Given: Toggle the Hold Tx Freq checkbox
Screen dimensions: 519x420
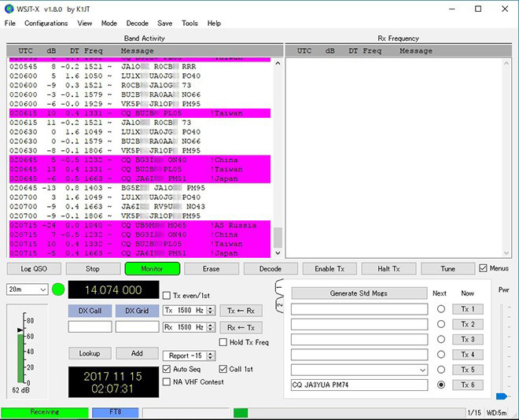Looking at the screenshot, I should pos(224,342).
